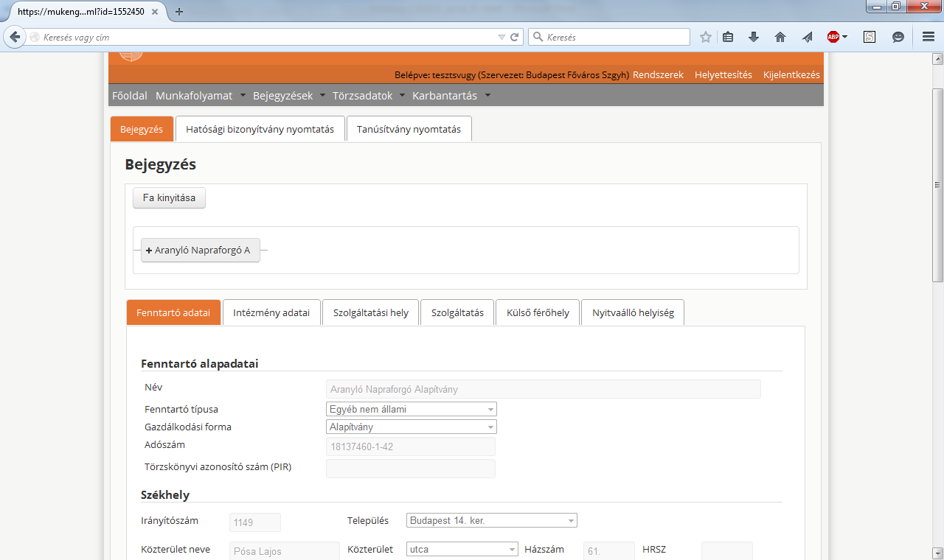Open new browser tab plus button
The image size is (944, 560).
(179, 12)
